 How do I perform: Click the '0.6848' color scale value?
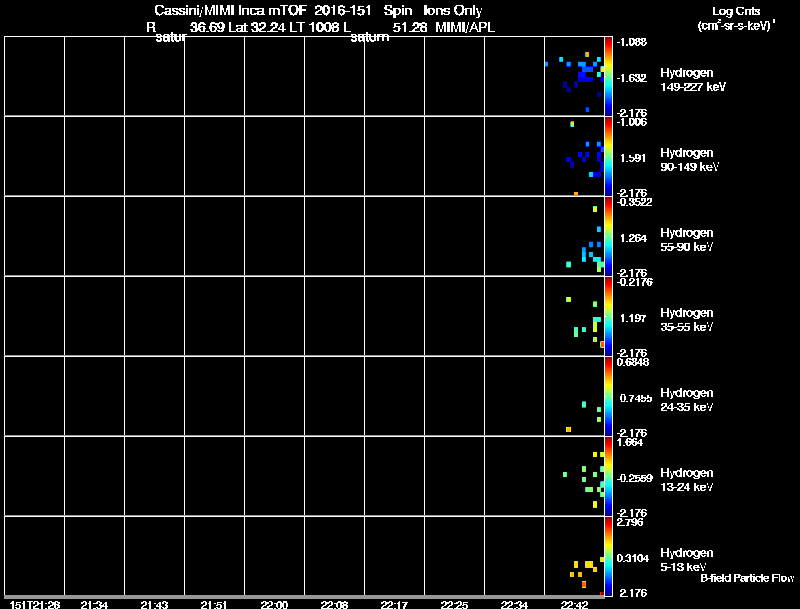click(x=633, y=362)
